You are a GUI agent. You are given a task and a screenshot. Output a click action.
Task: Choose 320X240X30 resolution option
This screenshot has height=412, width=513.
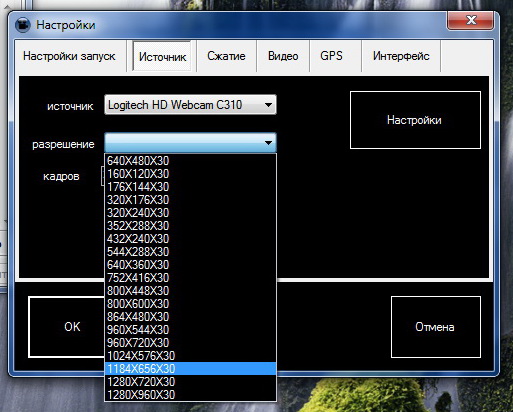coord(190,213)
